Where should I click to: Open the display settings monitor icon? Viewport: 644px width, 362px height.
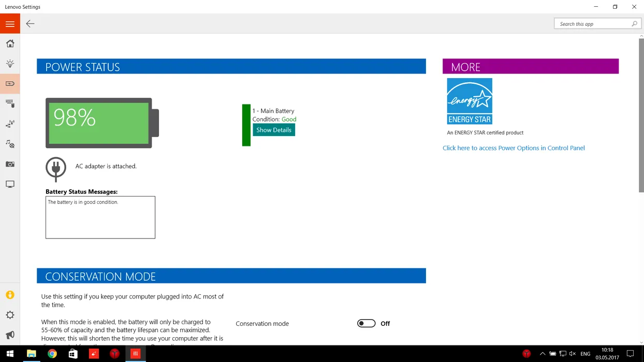point(10,184)
